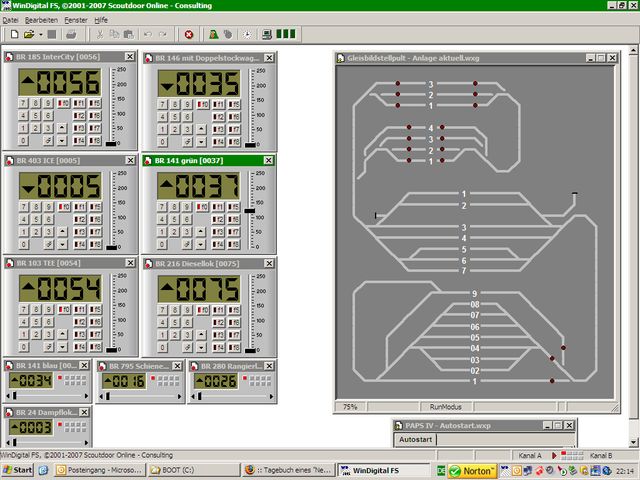Click the green conductor figure toolbar icon
This screenshot has width=640, height=480.
213,34
